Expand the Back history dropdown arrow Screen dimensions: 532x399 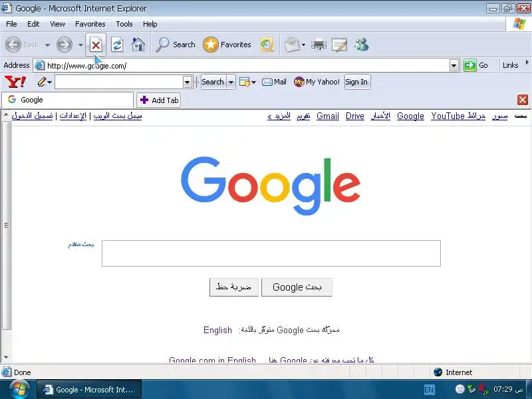click(x=47, y=45)
